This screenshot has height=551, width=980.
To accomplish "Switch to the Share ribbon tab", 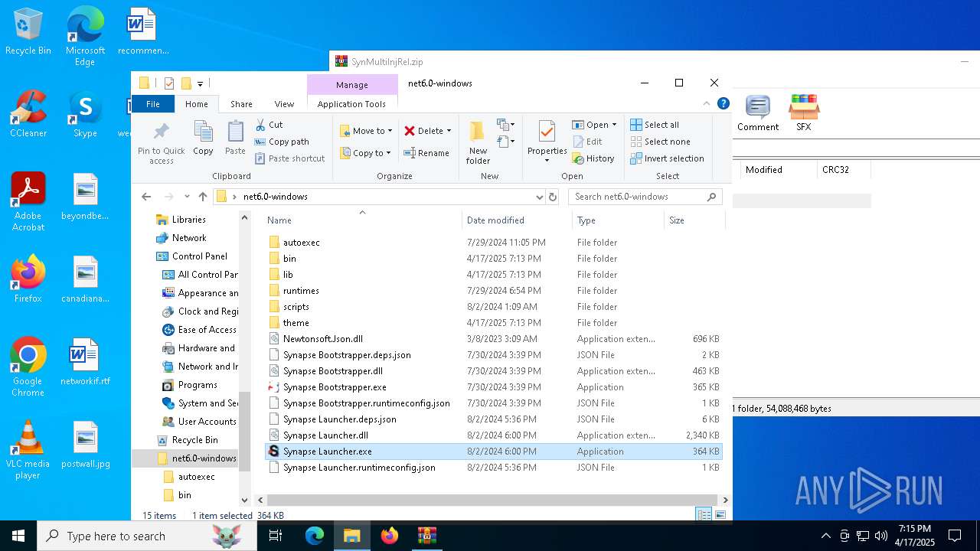I will pyautogui.click(x=241, y=104).
